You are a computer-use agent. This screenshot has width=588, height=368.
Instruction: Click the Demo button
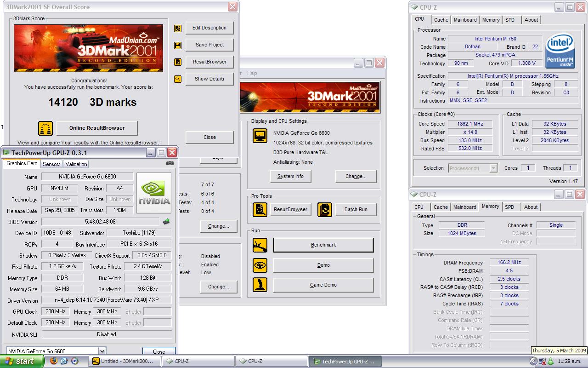[x=323, y=265]
